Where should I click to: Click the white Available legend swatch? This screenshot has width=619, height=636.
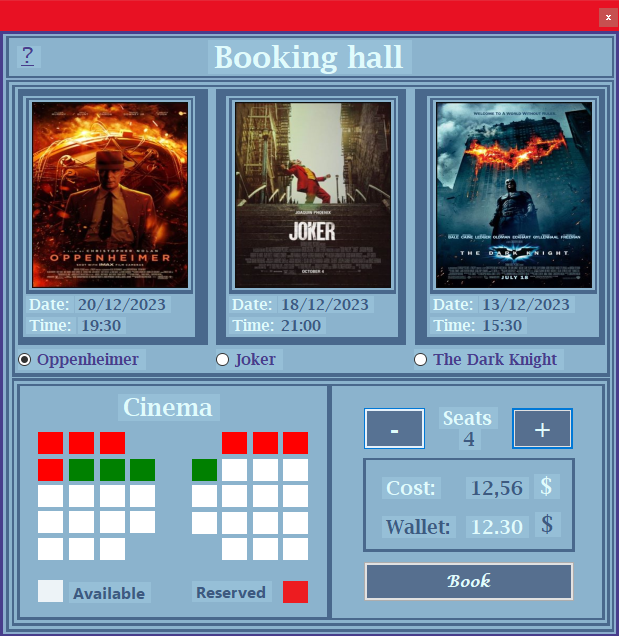pos(50,591)
